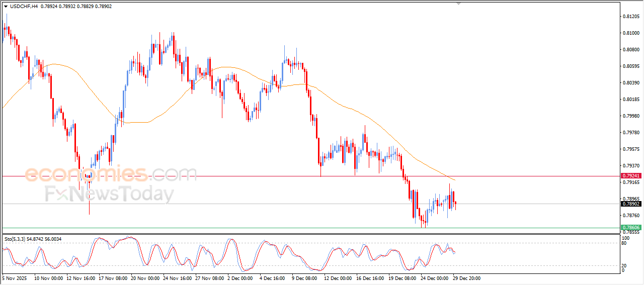The width and height of the screenshot is (644, 285).
Task: Select the red 0.79241 resistance price tag
Action: pyautogui.click(x=630, y=176)
